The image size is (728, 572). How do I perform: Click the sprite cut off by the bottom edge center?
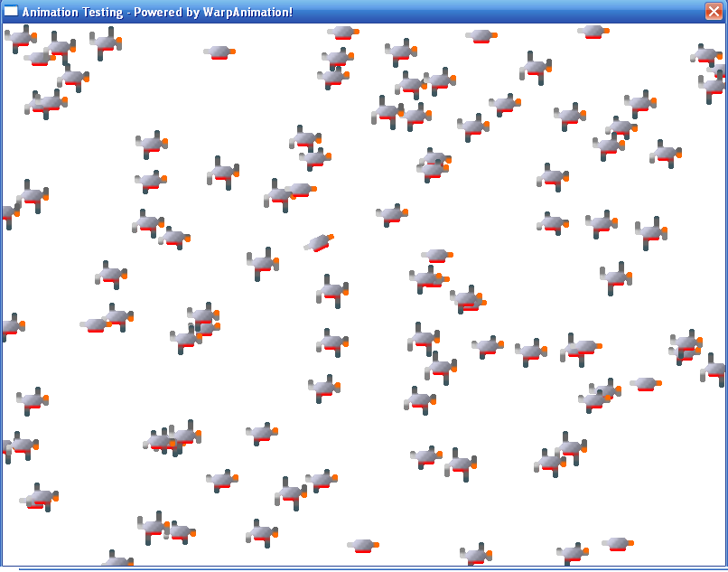point(475,555)
